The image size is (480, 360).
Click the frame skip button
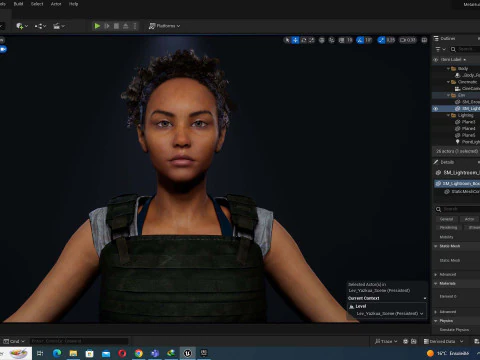107,26
